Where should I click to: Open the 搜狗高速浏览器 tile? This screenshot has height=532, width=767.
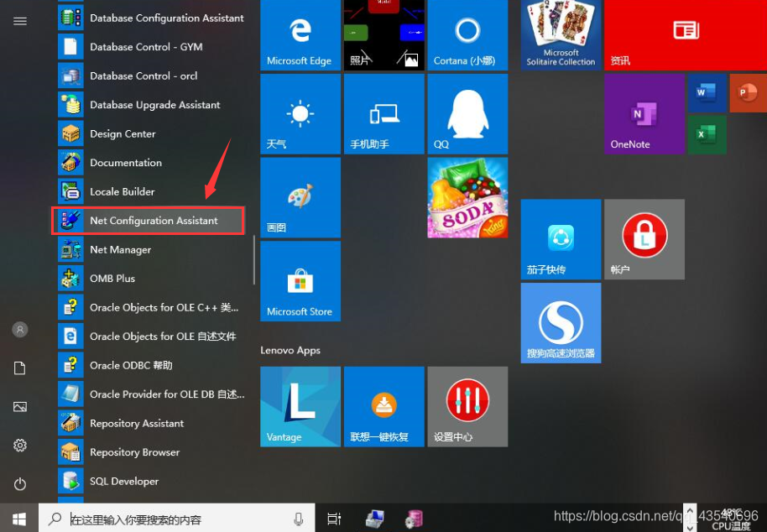[x=561, y=323]
